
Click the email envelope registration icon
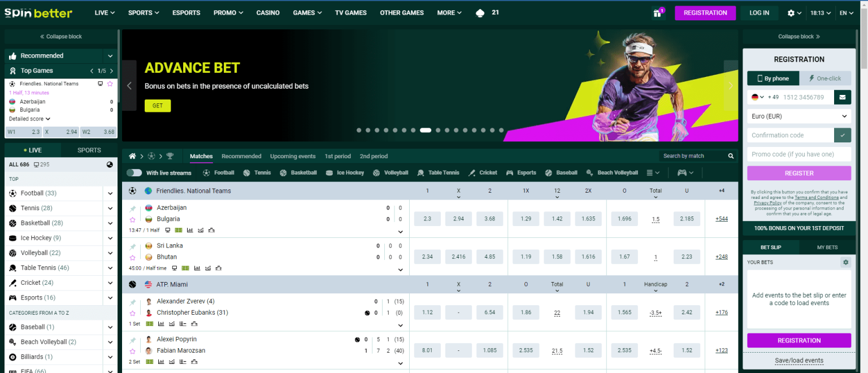(843, 97)
